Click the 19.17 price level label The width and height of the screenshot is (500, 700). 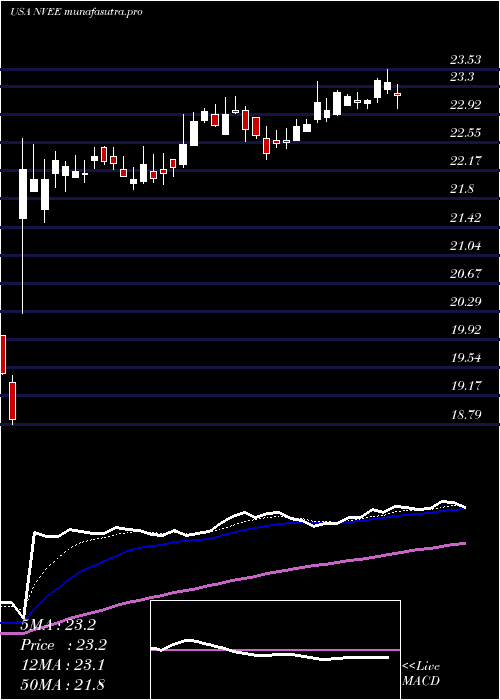465,386
